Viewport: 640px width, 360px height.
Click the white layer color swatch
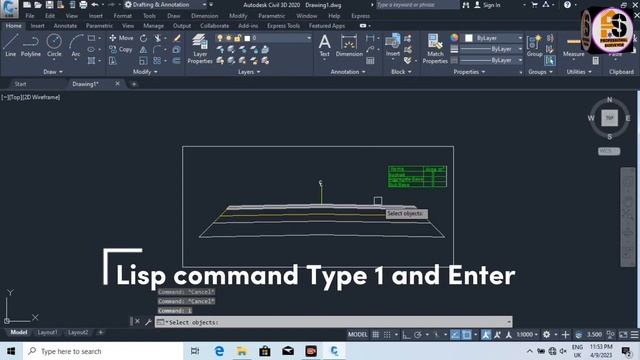[247, 38]
